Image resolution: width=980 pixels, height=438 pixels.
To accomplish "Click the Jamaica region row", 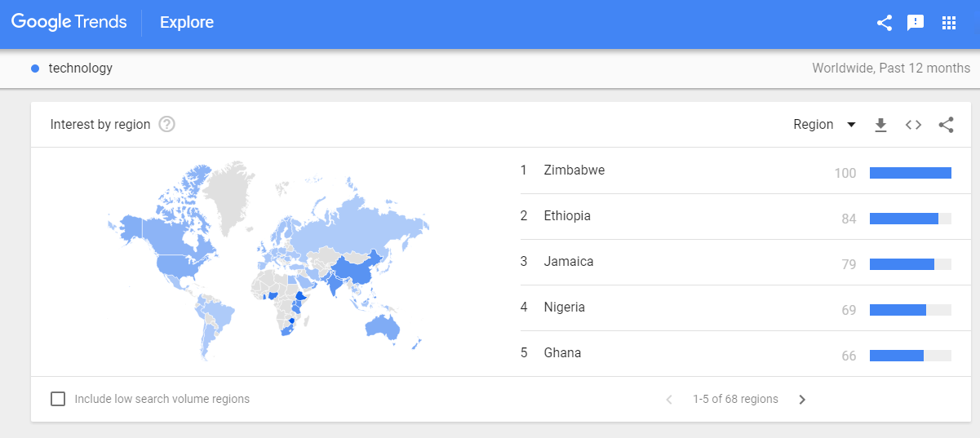I will [569, 262].
